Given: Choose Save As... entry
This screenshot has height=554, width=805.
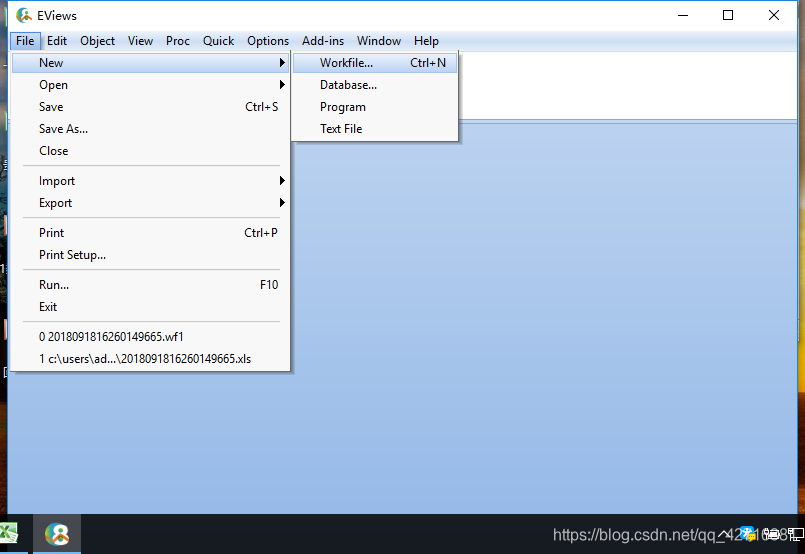Looking at the screenshot, I should [151, 129].
